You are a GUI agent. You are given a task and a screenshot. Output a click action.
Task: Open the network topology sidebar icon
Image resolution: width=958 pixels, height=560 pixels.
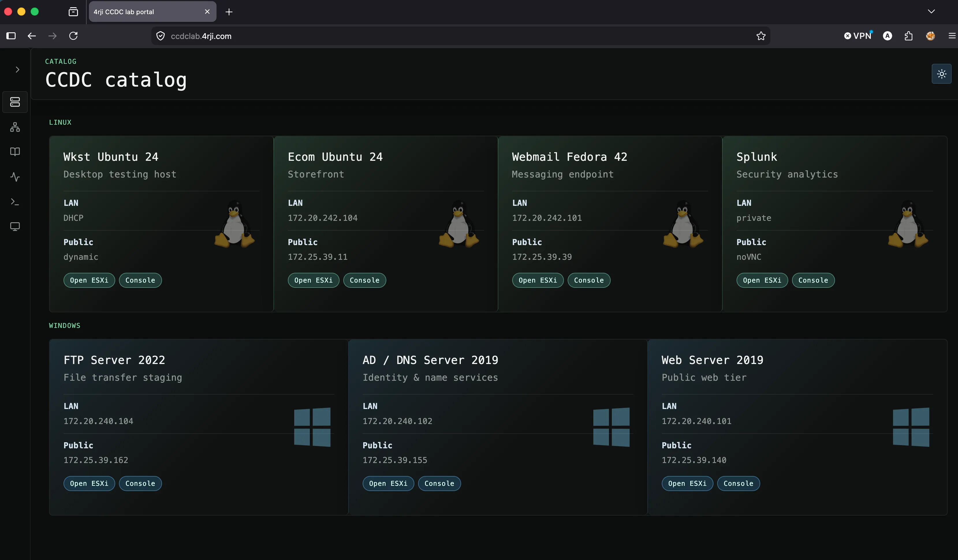(x=15, y=127)
